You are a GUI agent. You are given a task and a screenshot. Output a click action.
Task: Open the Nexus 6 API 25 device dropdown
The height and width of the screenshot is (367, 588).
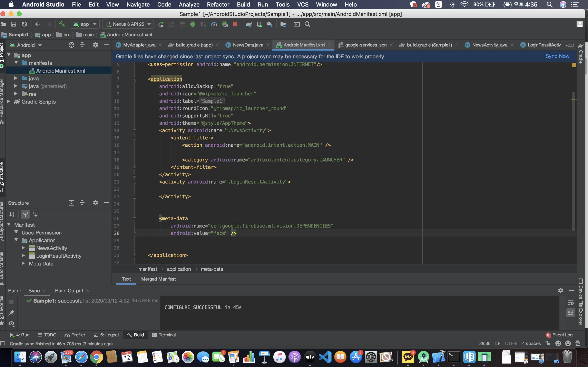pos(128,24)
